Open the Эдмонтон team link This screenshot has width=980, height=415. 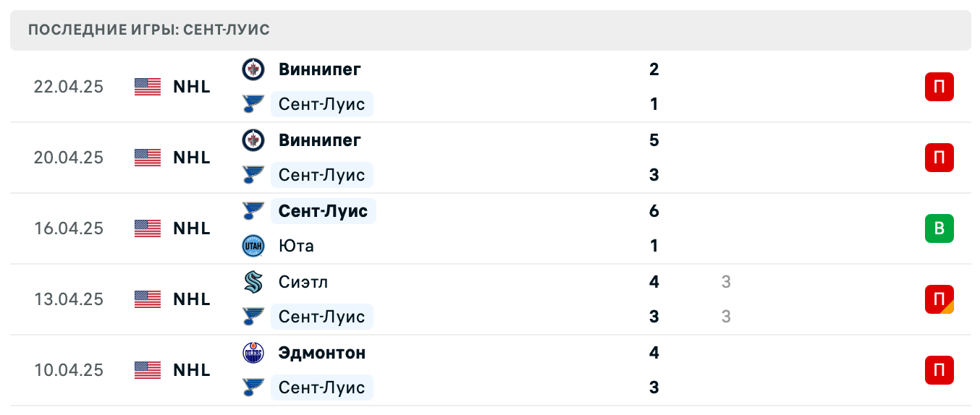[322, 353]
